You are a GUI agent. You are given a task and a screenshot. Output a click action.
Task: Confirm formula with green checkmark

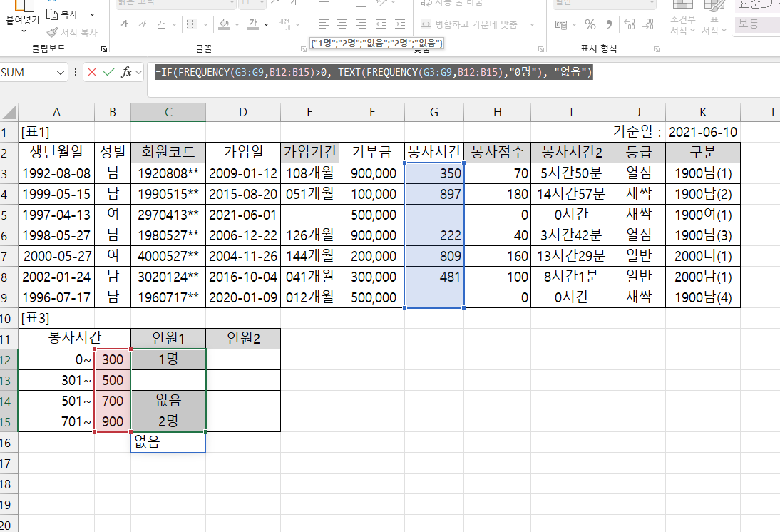point(109,72)
